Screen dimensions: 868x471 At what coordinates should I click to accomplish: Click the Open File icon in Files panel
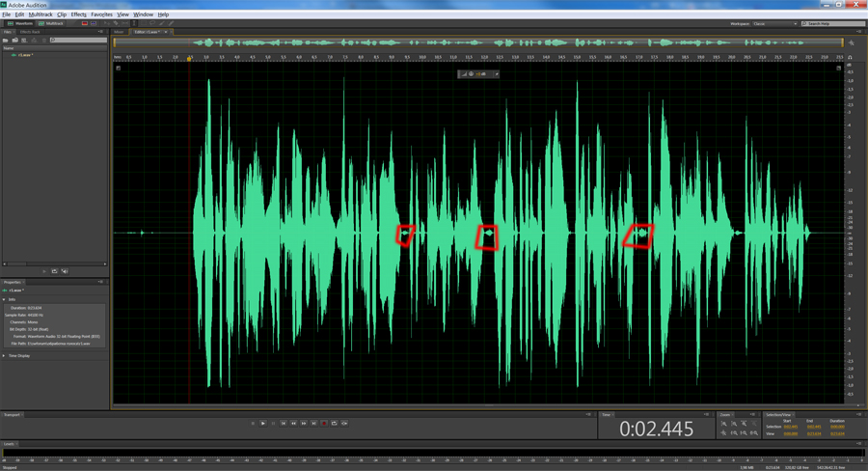[x=6, y=41]
